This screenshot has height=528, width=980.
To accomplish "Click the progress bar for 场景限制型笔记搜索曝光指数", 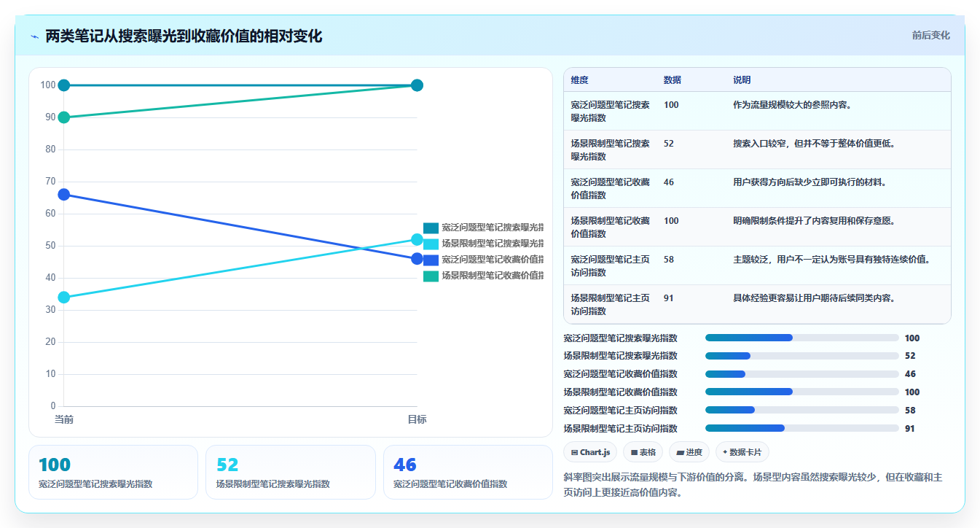I will [802, 356].
